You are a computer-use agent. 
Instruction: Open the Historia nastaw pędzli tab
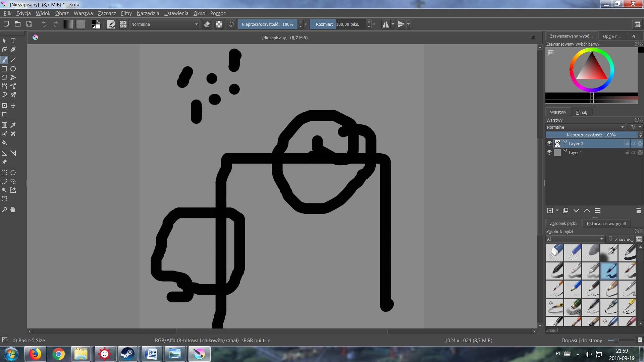click(x=606, y=224)
